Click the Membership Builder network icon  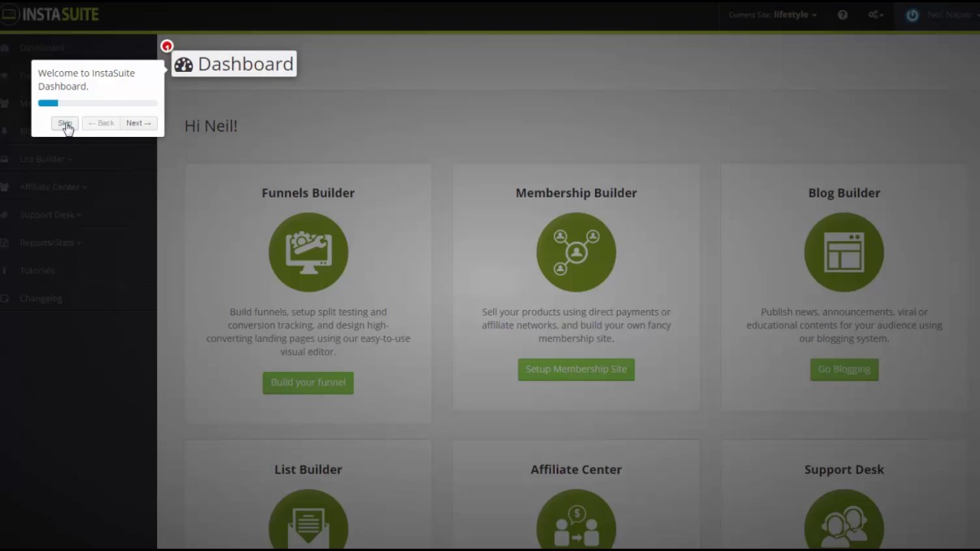577,252
